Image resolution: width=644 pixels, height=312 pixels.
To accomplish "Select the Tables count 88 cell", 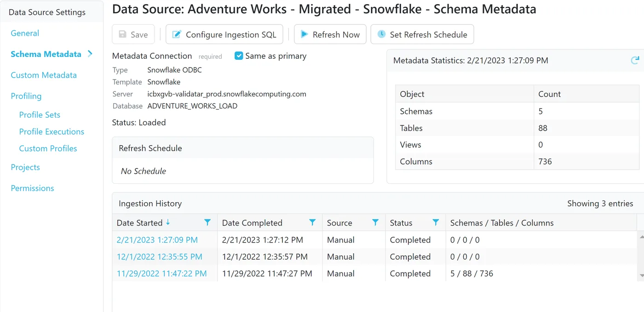I will click(586, 128).
